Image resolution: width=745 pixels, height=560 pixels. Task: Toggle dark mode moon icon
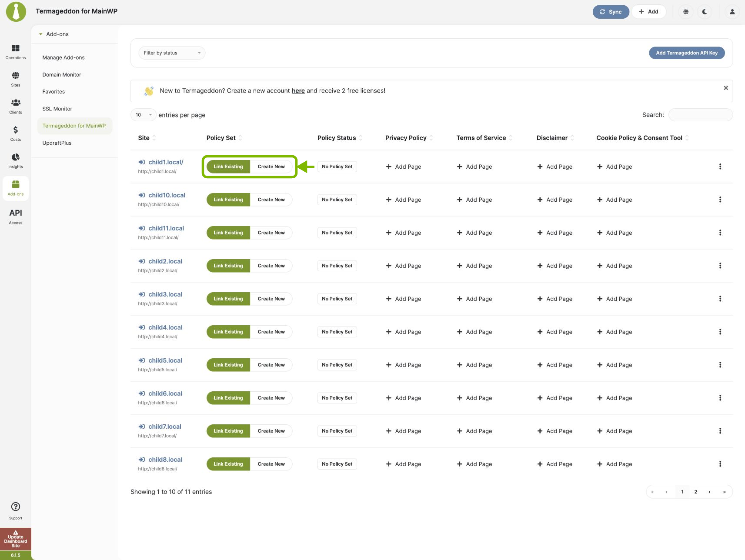pos(705,12)
